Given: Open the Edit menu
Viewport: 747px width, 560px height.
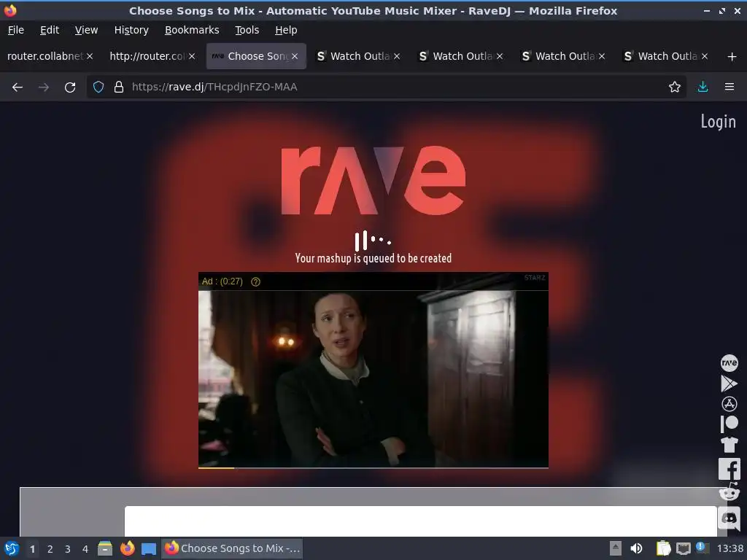Looking at the screenshot, I should tap(50, 30).
